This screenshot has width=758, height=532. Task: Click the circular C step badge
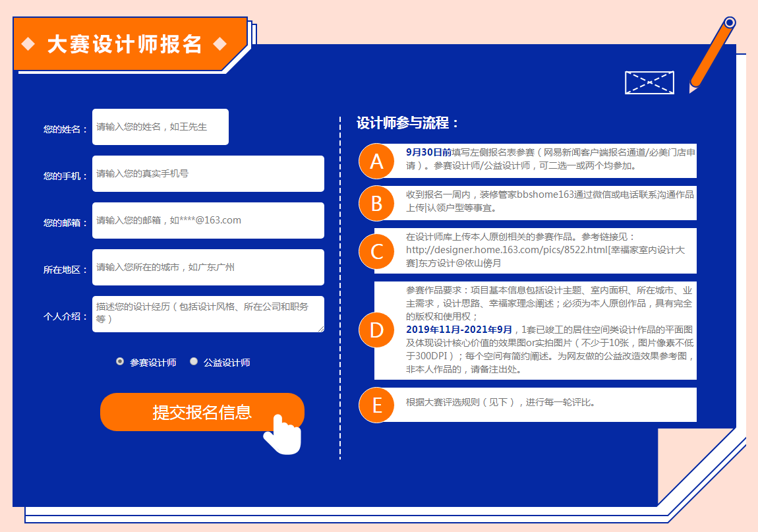376,251
